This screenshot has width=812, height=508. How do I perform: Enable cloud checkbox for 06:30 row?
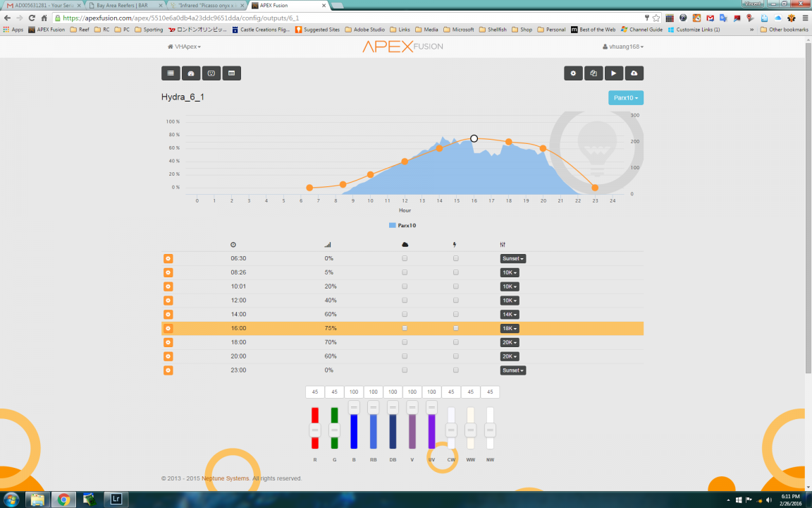[x=405, y=258]
